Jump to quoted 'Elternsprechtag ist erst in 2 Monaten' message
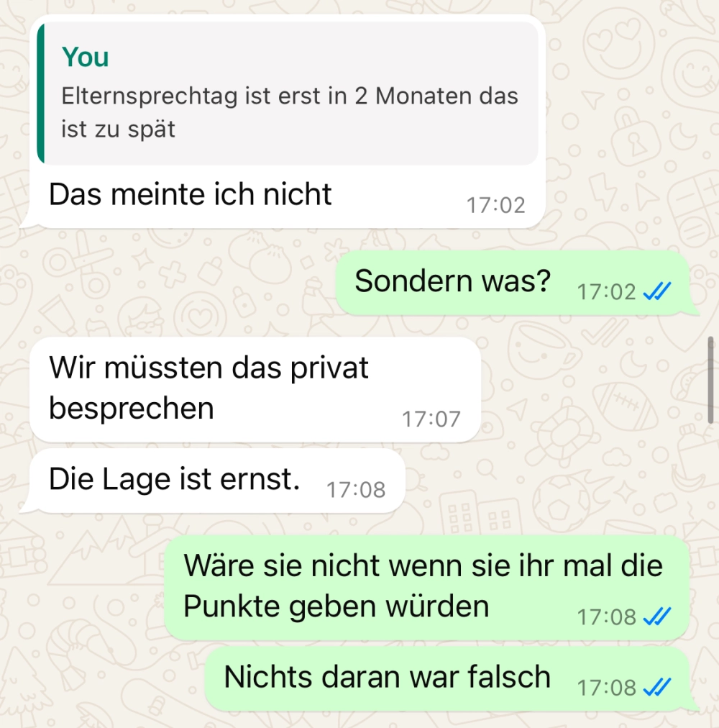Image resolution: width=719 pixels, height=728 pixels. [x=288, y=93]
